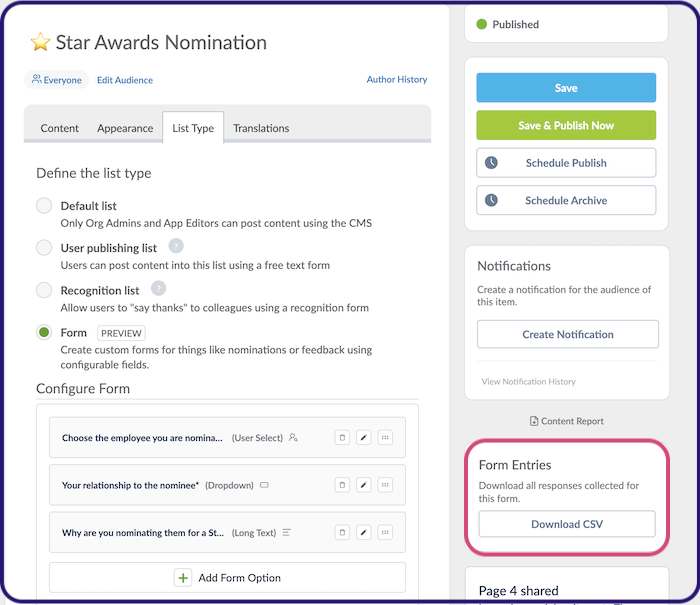Screen dimensions: 700x605
Task: Click the green plus icon for Add Form Option
Action: coord(183,578)
